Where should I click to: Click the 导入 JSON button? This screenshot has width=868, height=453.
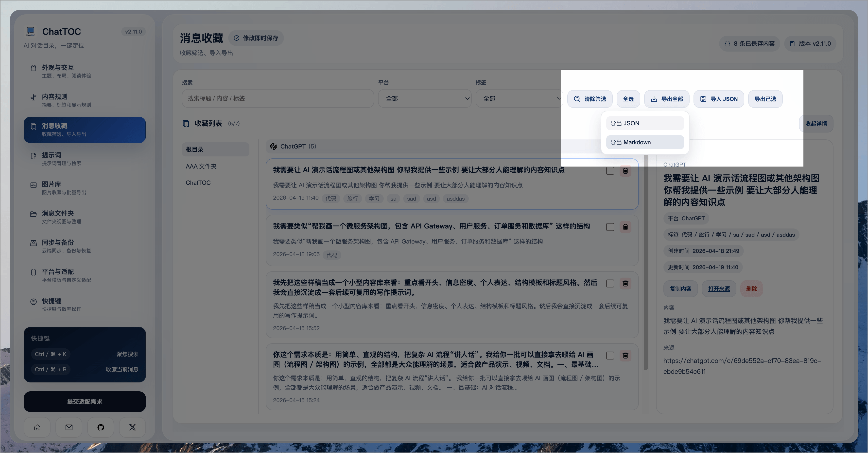[719, 99]
